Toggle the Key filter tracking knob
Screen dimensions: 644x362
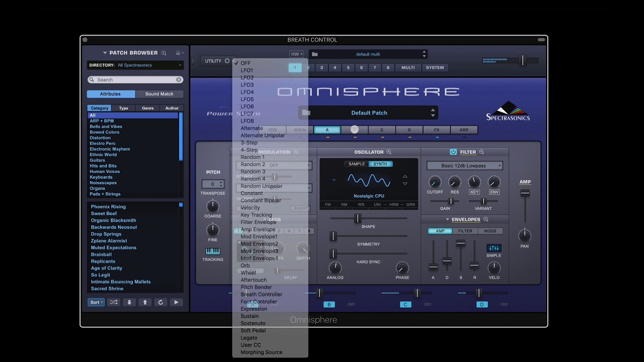coord(474,182)
